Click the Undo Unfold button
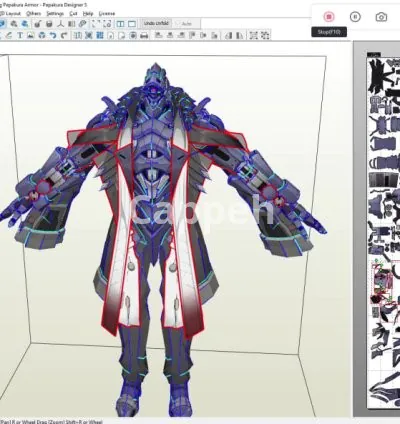Viewport: 400px width, 424px height. 156,23
